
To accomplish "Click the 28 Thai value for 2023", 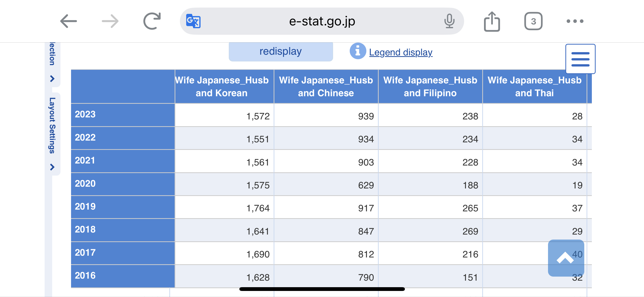I will [535, 115].
